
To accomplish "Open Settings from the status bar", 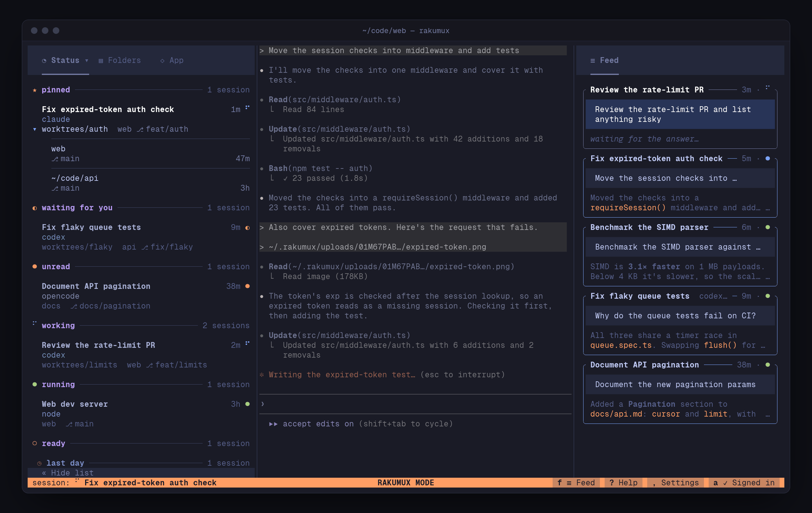I will [x=676, y=483].
